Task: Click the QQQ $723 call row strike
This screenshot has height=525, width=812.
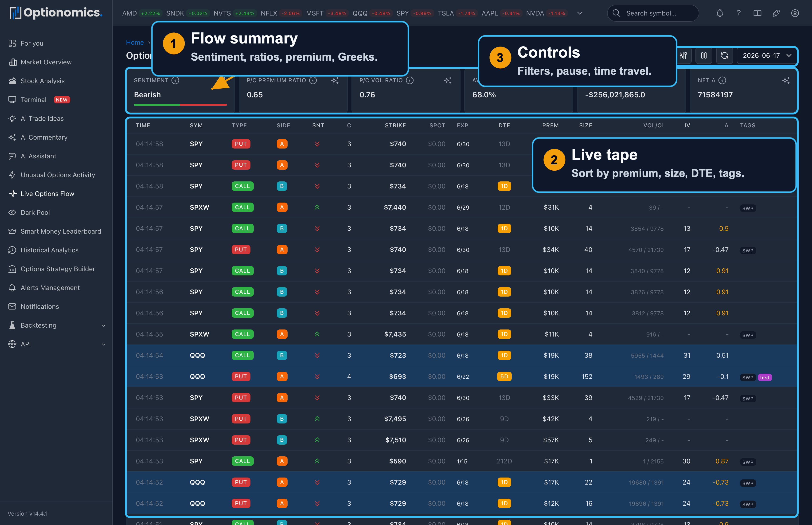Action: (398, 355)
